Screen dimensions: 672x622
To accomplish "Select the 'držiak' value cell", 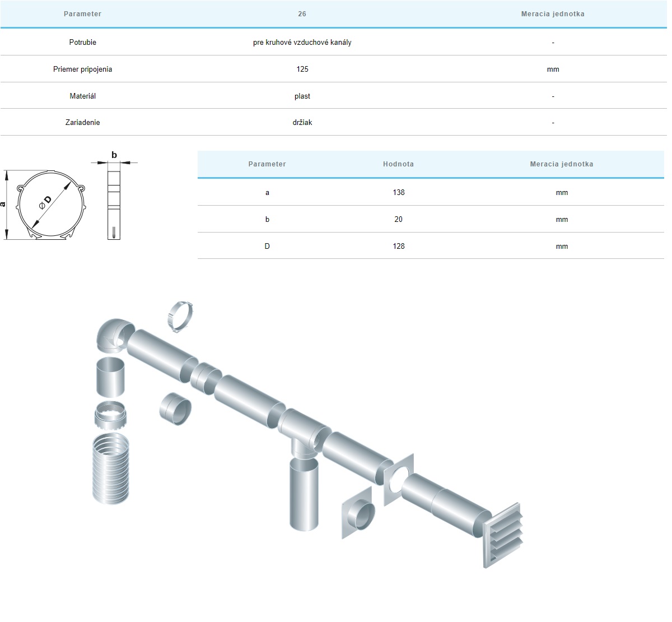I will (302, 122).
